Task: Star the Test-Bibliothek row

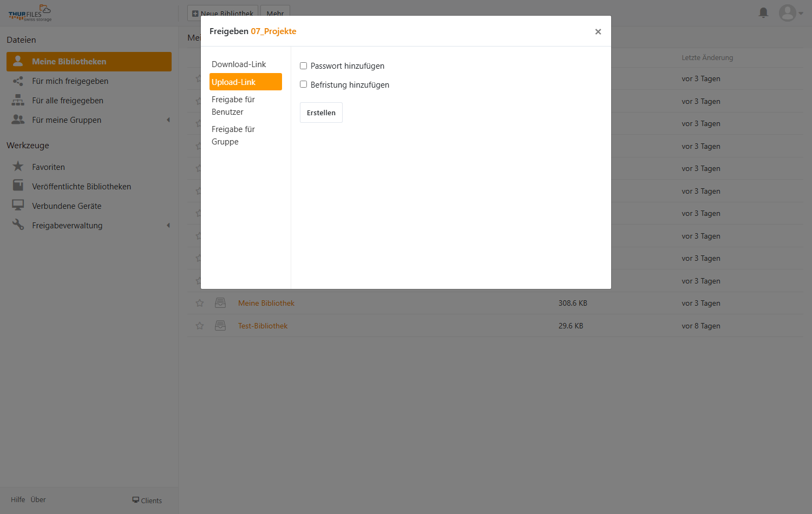Action: pyautogui.click(x=200, y=326)
